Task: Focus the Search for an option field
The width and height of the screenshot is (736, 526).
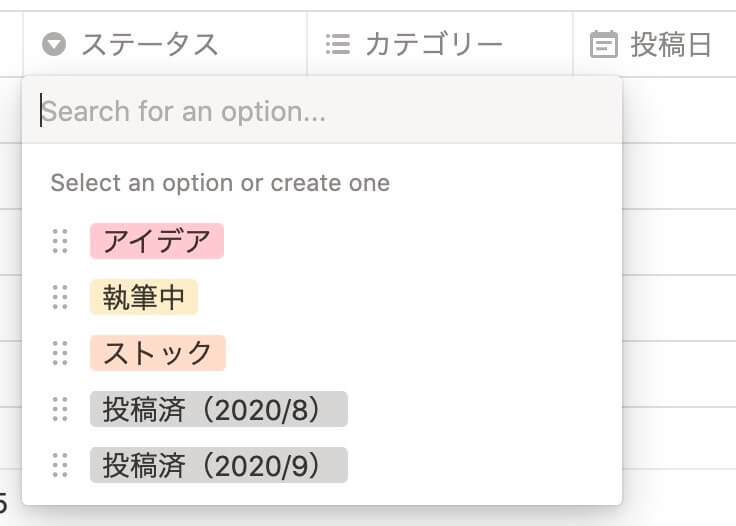Action: [x=322, y=111]
